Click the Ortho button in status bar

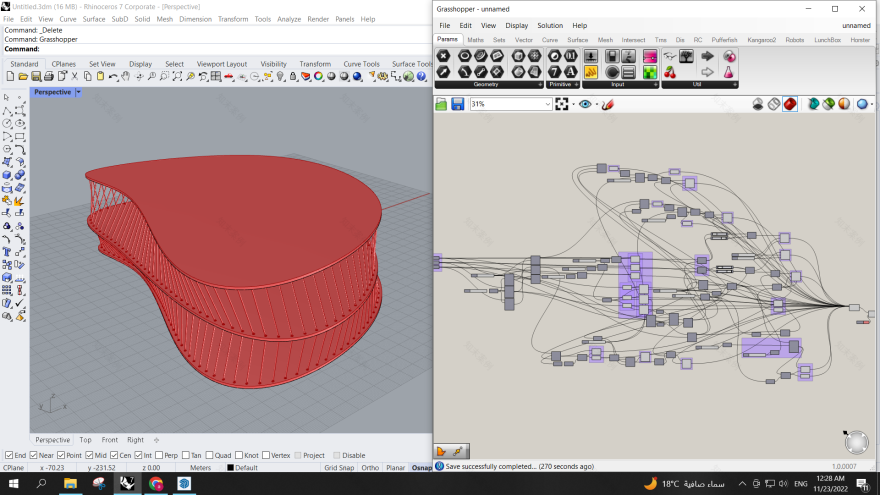point(370,467)
